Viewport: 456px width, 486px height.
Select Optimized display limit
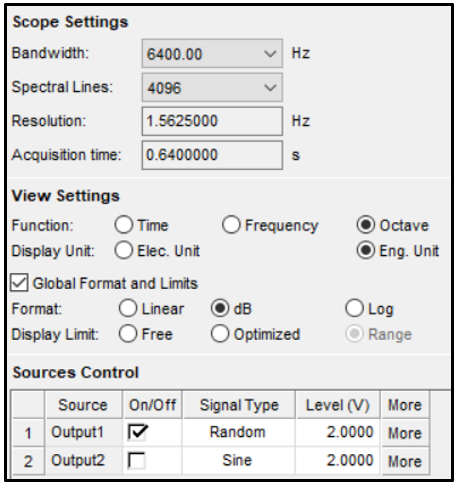220,334
